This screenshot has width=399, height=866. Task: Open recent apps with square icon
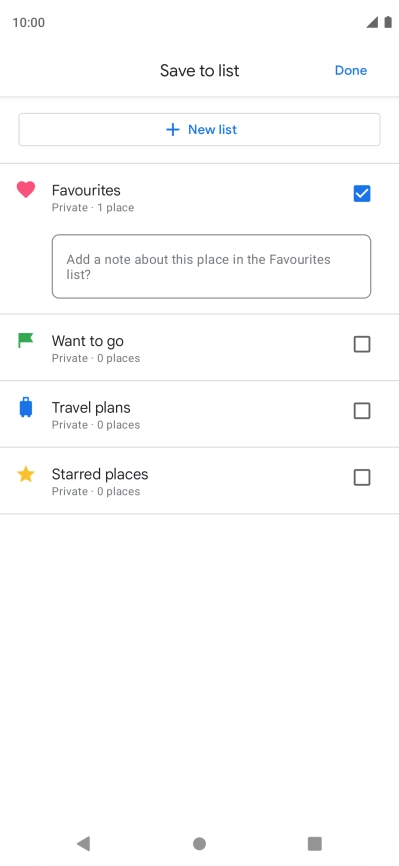click(314, 843)
